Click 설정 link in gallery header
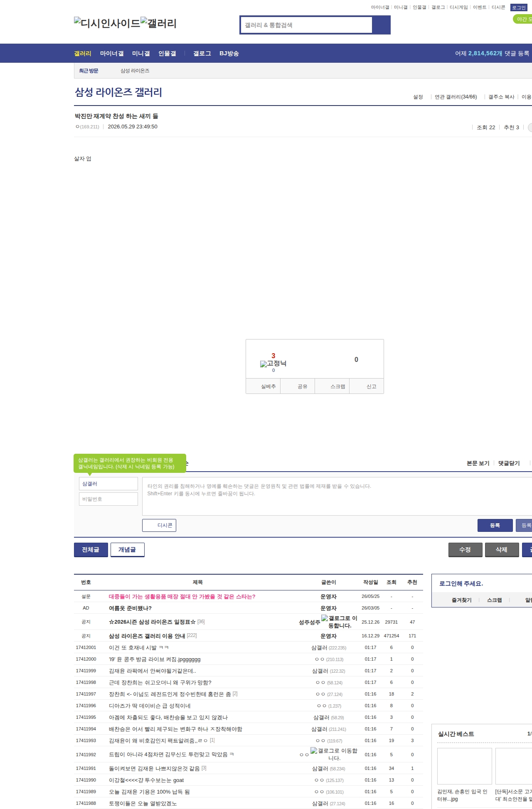 (418, 97)
